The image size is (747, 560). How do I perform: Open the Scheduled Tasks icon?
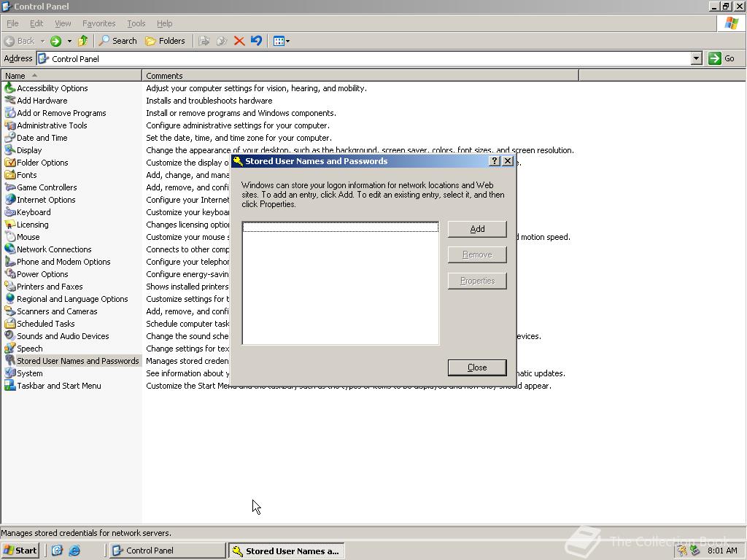[x=10, y=323]
